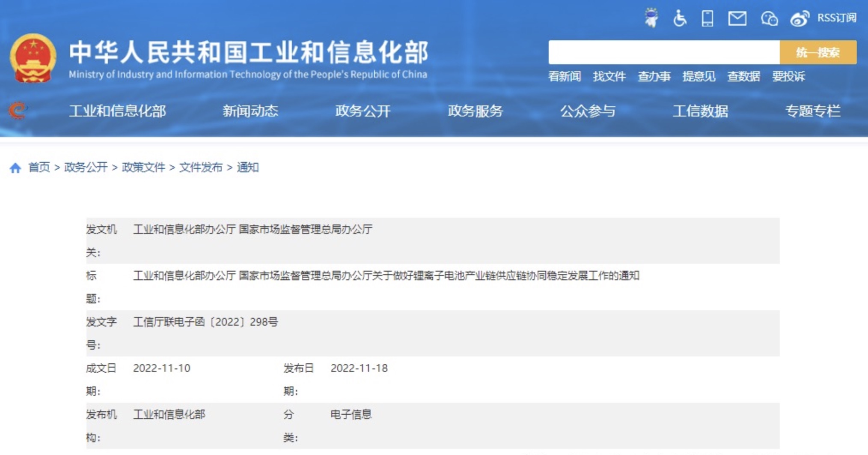This screenshot has height=455, width=868.
Task: Click the robot assistant icon
Action: point(651,18)
